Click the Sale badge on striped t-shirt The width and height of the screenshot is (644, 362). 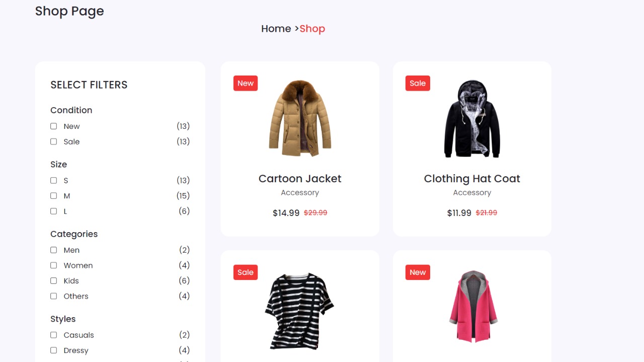click(246, 272)
